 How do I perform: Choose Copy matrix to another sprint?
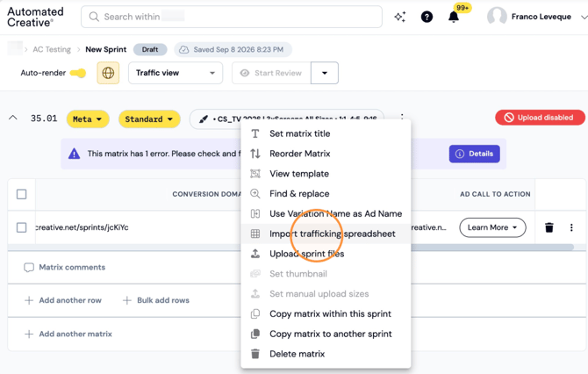click(x=326, y=334)
